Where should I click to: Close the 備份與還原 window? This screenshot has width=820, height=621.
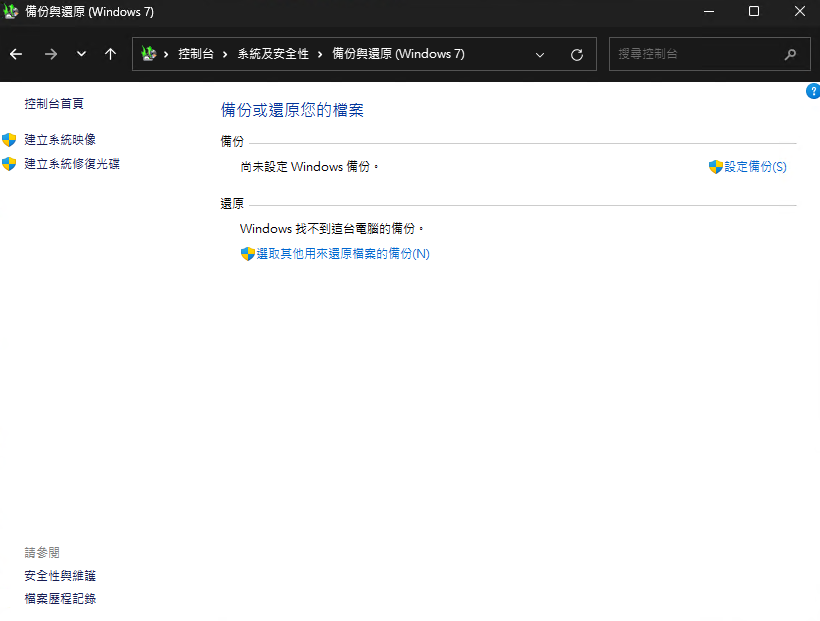pos(800,12)
